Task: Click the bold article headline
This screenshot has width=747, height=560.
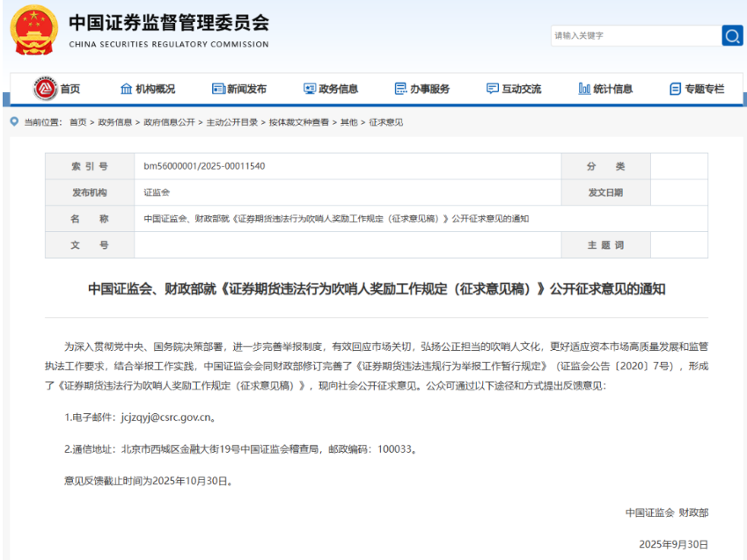Action: tap(377, 288)
